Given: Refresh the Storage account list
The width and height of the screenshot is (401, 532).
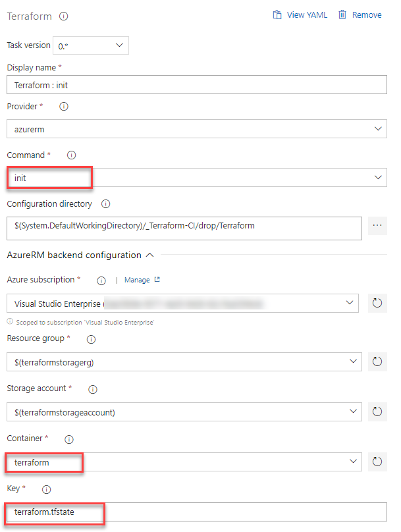Looking at the screenshot, I should point(377,412).
